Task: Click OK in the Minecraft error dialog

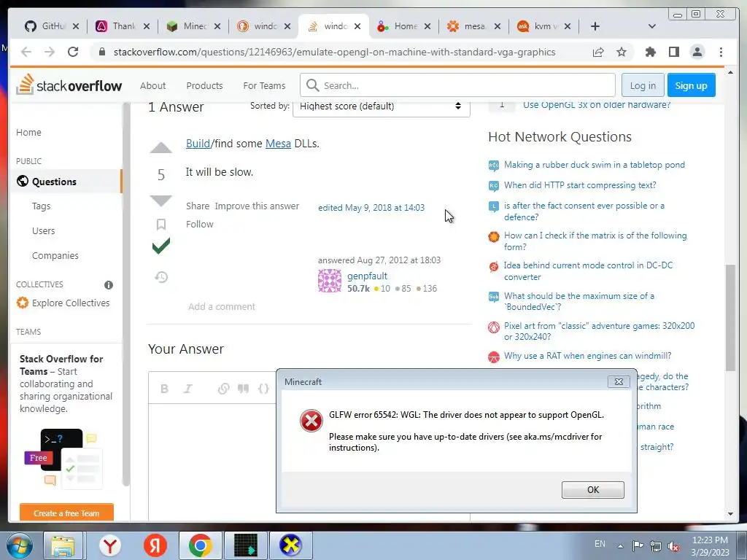Action: [592, 489]
